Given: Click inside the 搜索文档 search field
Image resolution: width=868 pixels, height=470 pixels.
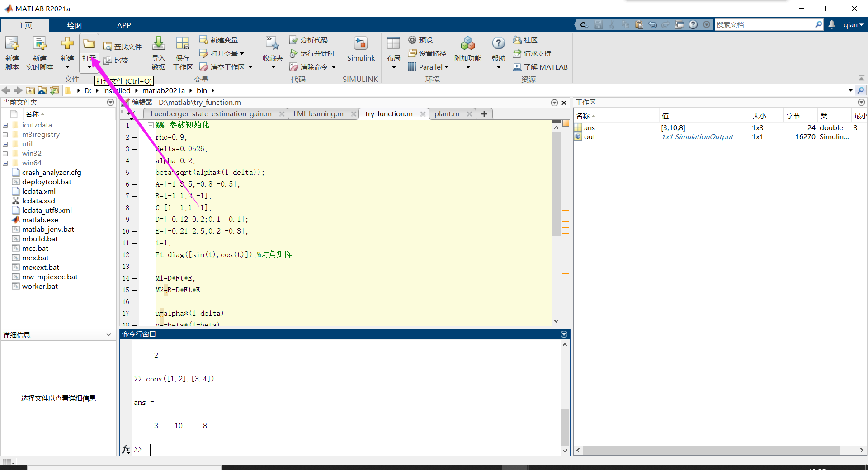Looking at the screenshot, I should (765, 25).
